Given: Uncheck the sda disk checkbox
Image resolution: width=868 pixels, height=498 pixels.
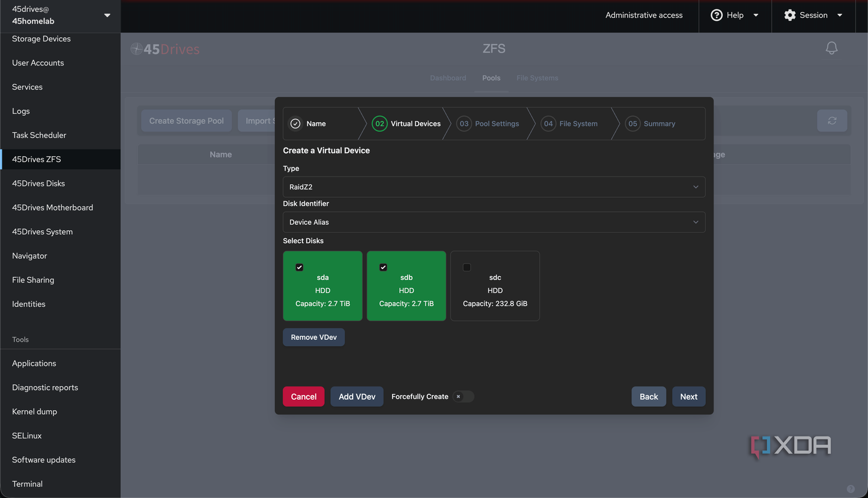Looking at the screenshot, I should click(x=300, y=267).
